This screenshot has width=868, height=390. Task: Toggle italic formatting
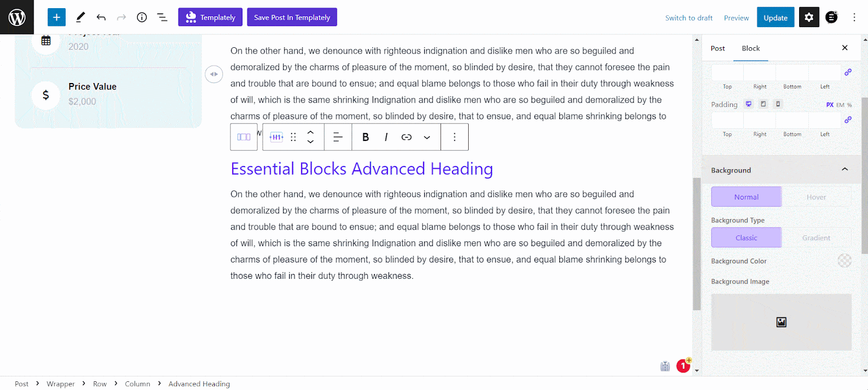click(386, 137)
